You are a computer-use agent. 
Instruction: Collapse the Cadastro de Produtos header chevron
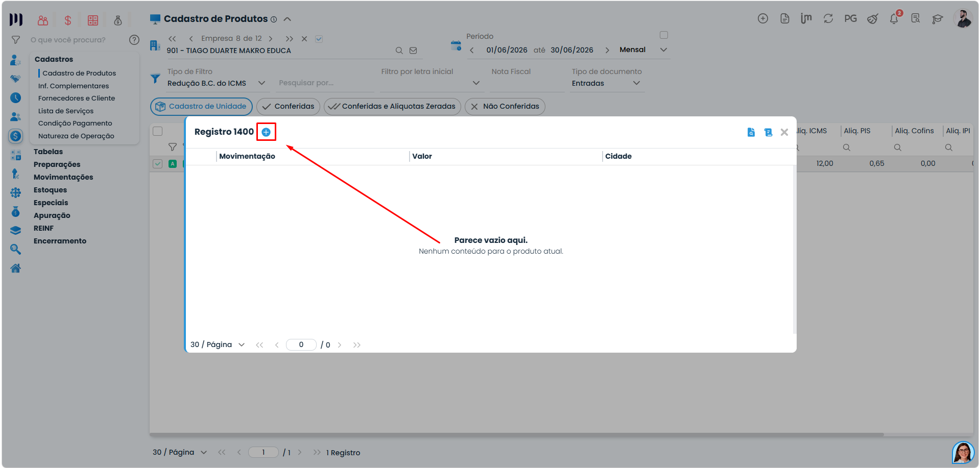pyautogui.click(x=288, y=19)
